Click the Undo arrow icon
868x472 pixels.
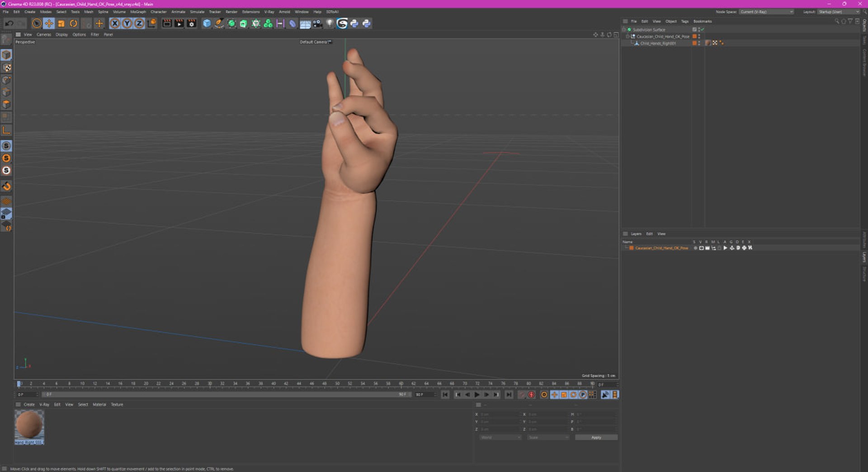[9, 24]
